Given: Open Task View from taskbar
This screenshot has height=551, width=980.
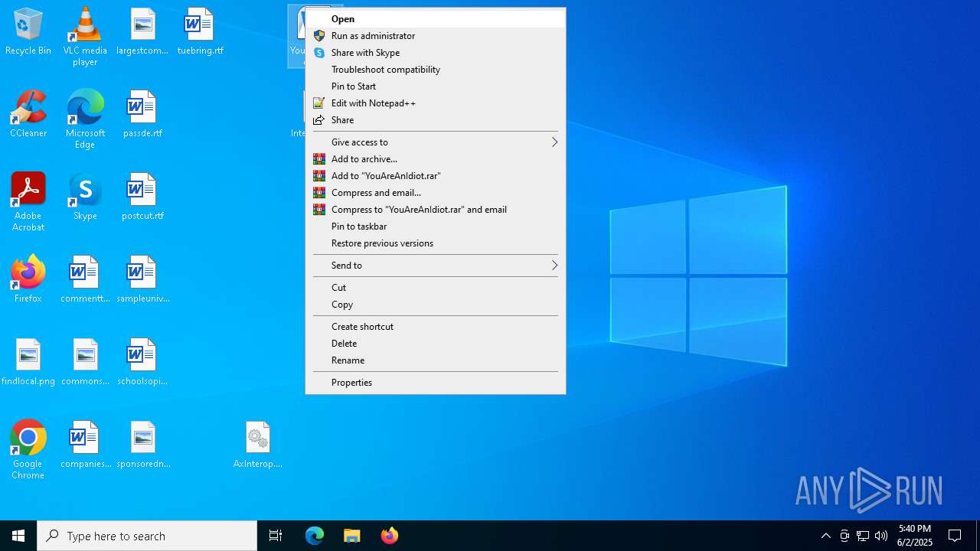Looking at the screenshot, I should [x=276, y=536].
